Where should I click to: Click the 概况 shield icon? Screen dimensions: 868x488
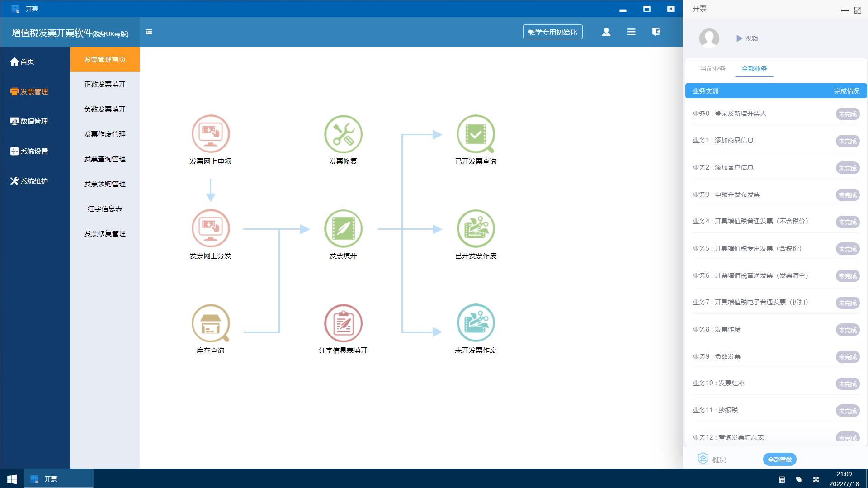pos(703,459)
